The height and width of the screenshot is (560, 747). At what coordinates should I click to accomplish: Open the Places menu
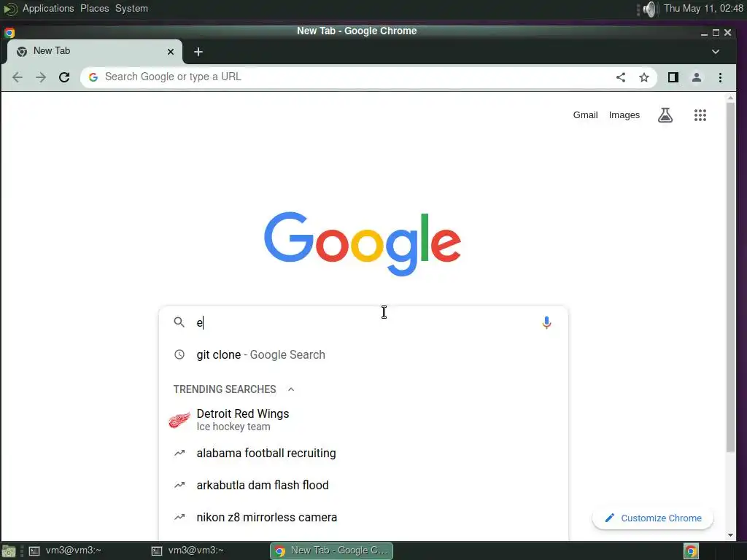click(94, 9)
